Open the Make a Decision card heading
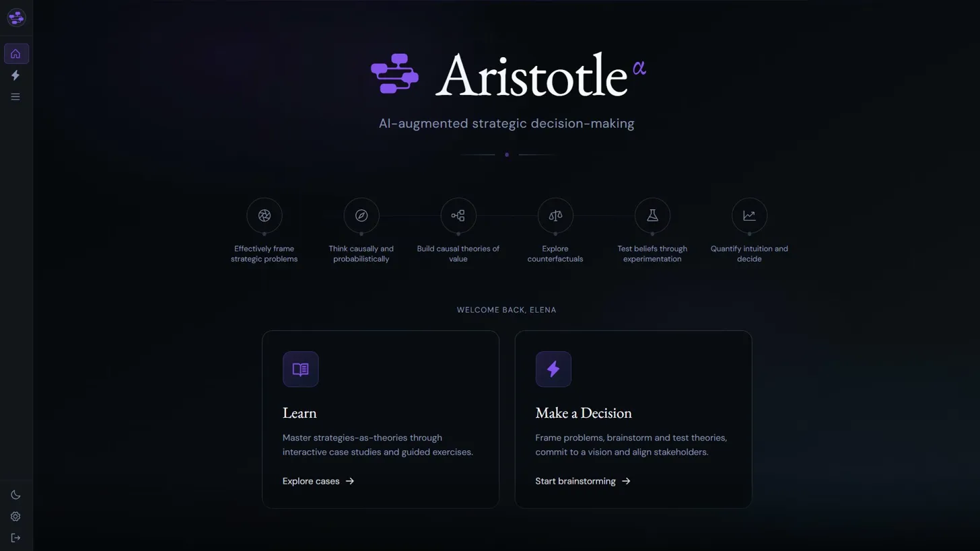The image size is (980, 551). coord(584,412)
